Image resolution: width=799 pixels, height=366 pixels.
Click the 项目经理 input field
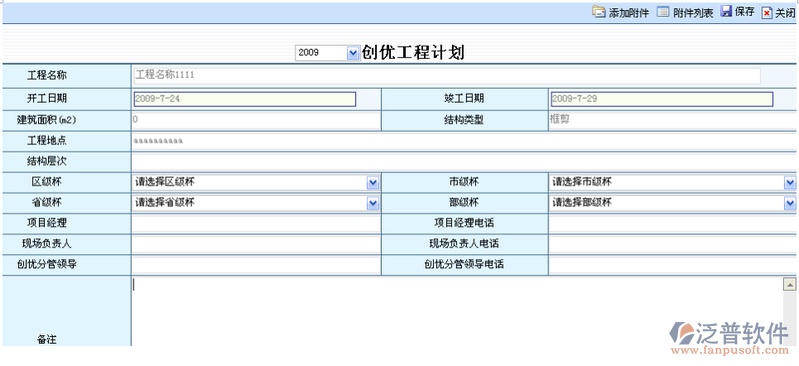click(x=256, y=223)
